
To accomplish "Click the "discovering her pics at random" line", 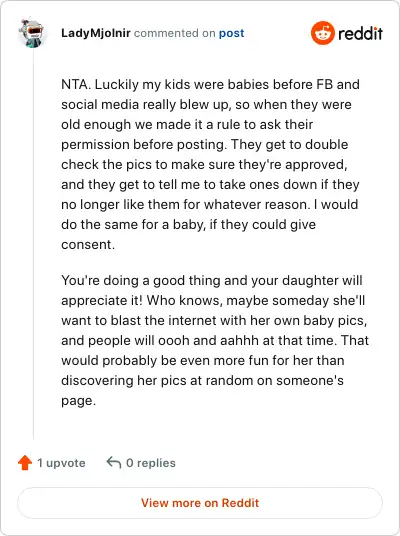I will tap(202, 380).
